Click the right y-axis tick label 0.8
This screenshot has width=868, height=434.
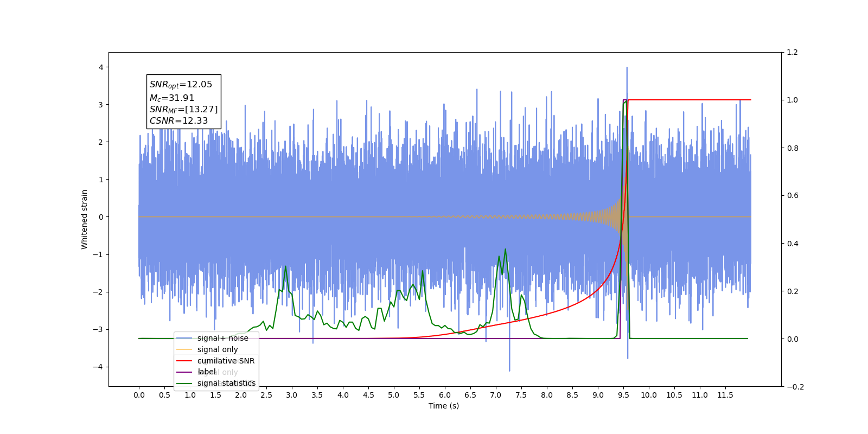793,148
